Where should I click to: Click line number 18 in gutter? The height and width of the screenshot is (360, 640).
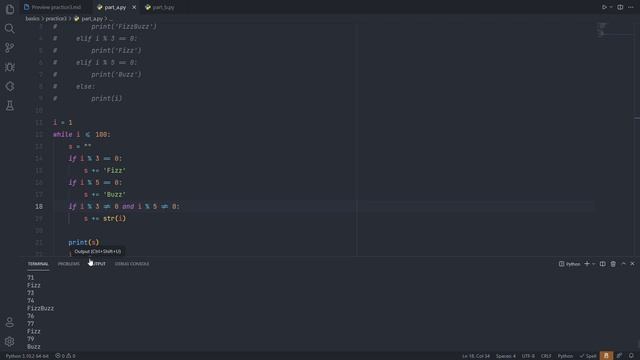(39, 207)
